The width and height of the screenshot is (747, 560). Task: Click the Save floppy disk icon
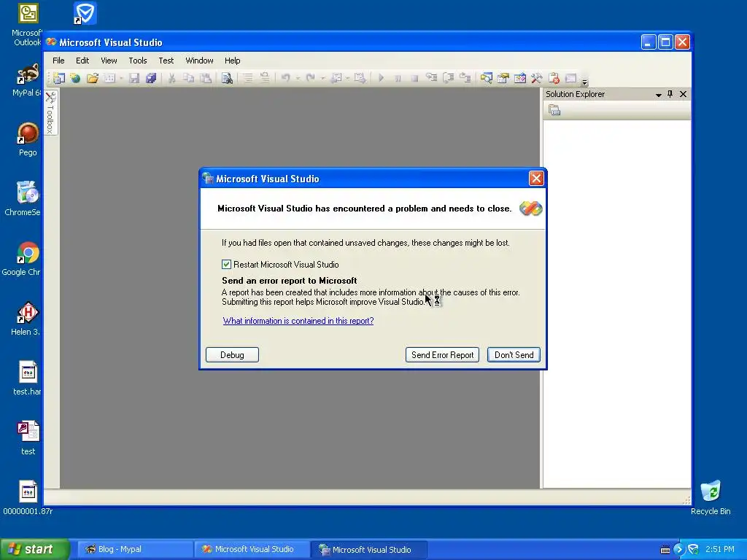pyautogui.click(x=134, y=78)
